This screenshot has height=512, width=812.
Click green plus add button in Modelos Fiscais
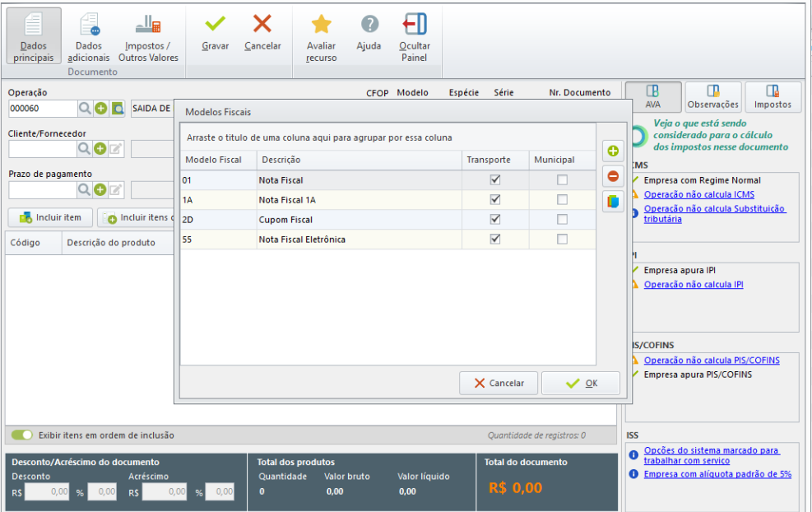613,151
